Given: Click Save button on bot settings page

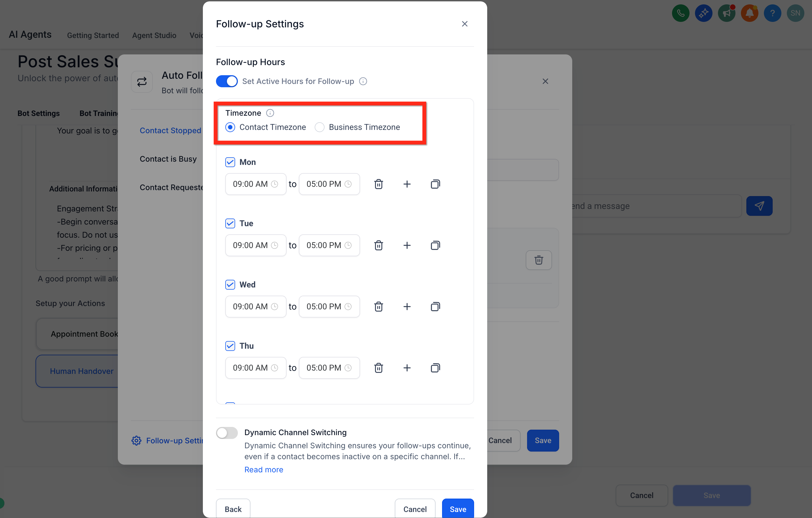Looking at the screenshot, I should point(711,495).
